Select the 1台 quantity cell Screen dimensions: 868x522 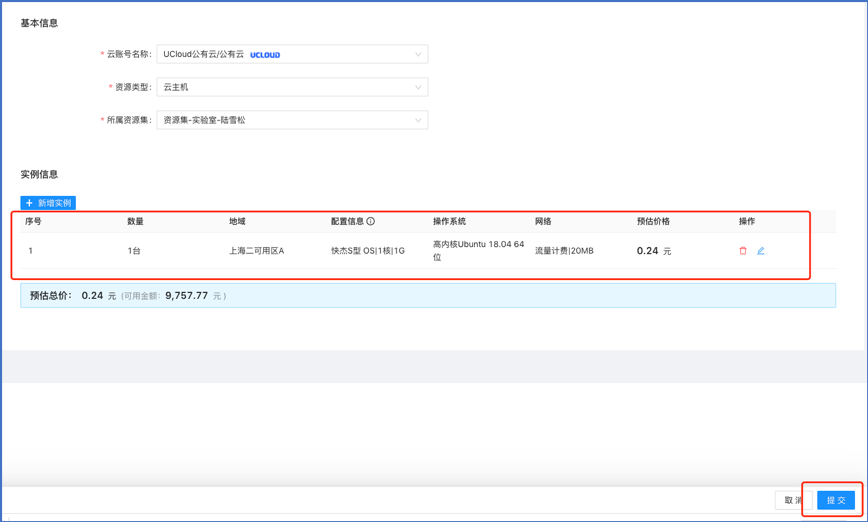[134, 251]
